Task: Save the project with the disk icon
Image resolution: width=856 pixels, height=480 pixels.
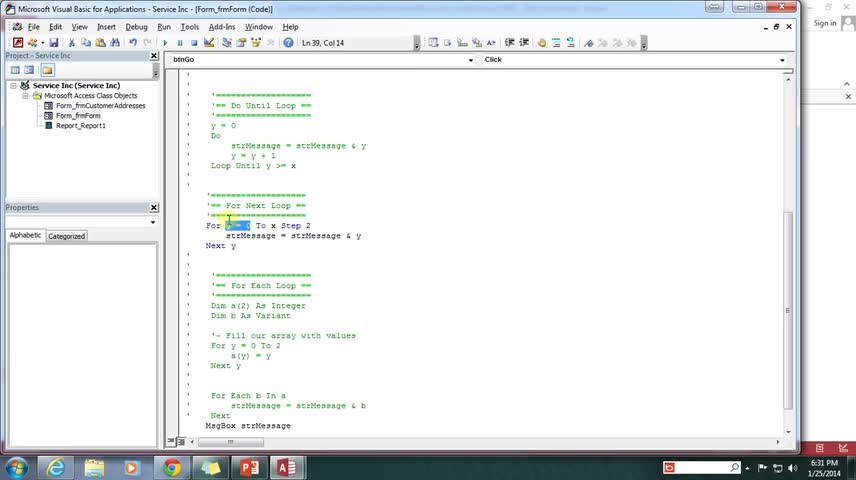Action: [54, 43]
